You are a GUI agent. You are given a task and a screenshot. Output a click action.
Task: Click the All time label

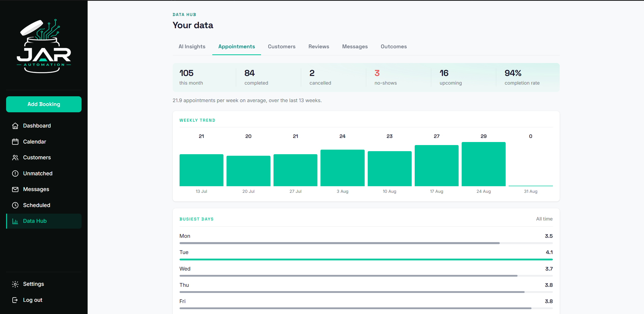pyautogui.click(x=544, y=219)
